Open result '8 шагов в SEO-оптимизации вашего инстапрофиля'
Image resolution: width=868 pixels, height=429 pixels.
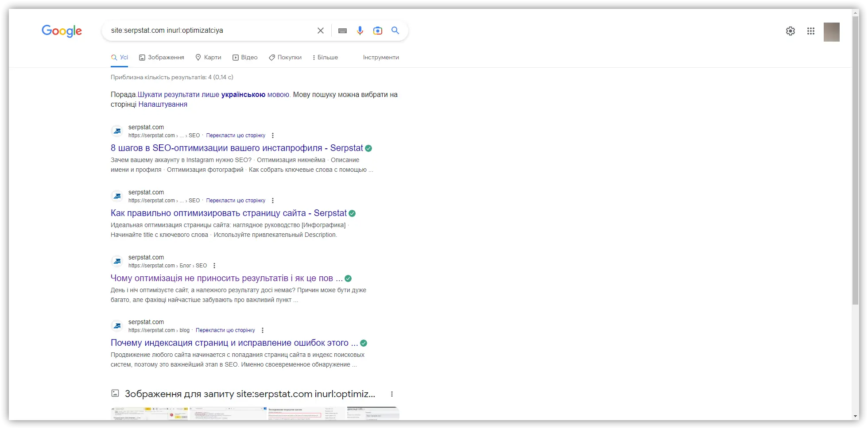coord(237,148)
